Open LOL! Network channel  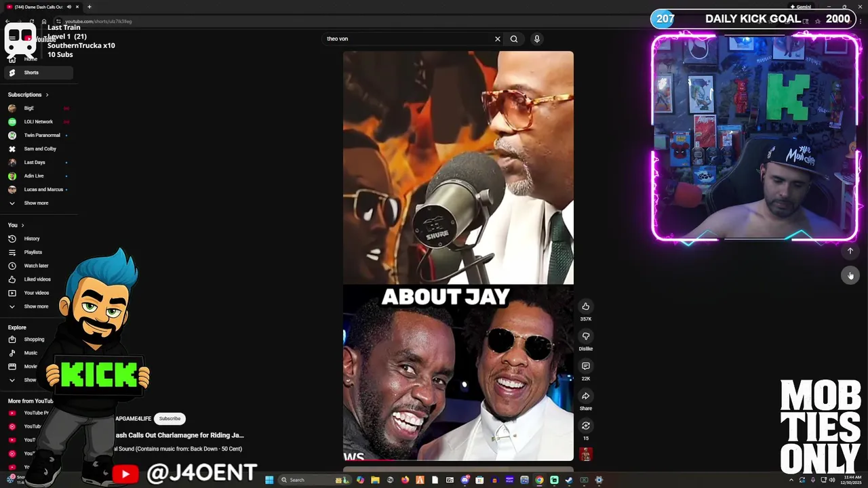click(x=37, y=121)
